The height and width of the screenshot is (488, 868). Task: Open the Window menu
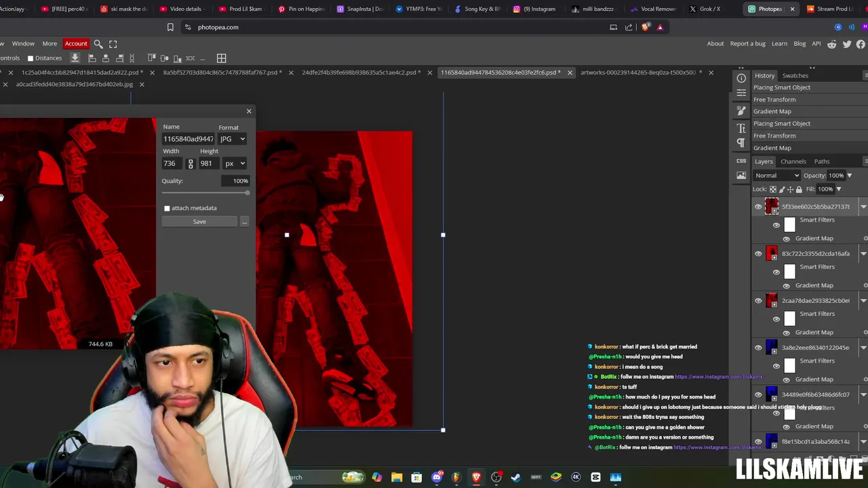(23, 44)
